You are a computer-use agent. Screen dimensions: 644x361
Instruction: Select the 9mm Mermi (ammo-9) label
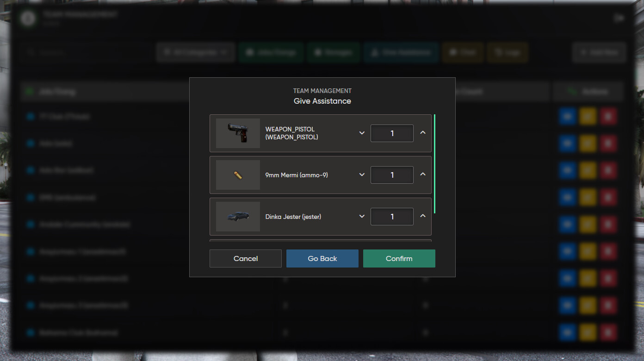tap(297, 175)
